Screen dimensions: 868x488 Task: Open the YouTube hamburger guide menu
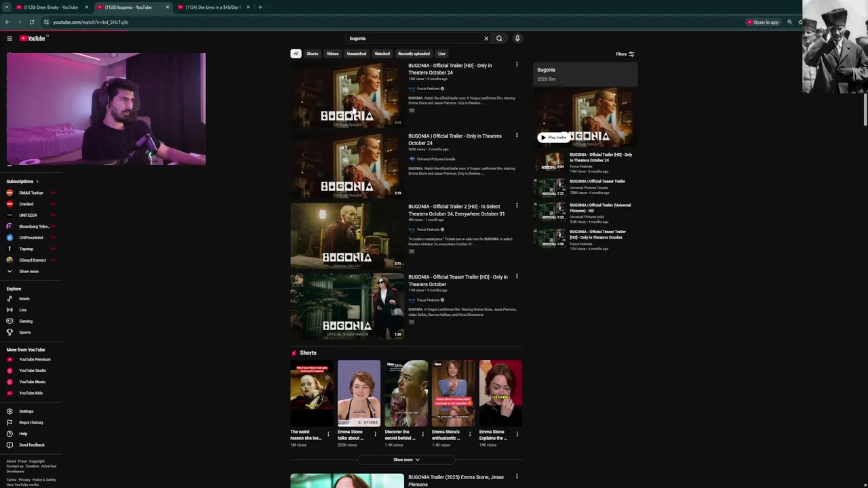(9, 39)
